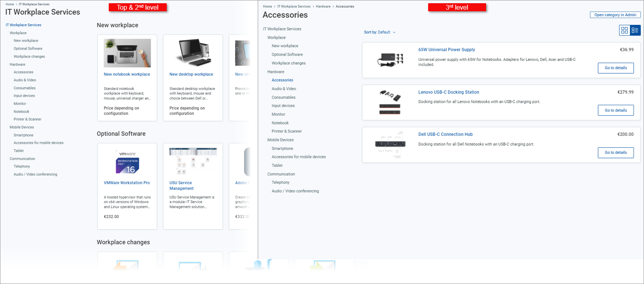644x284 pixels.
Task: Open details for 65W Universal Power Supply
Action: [615, 68]
